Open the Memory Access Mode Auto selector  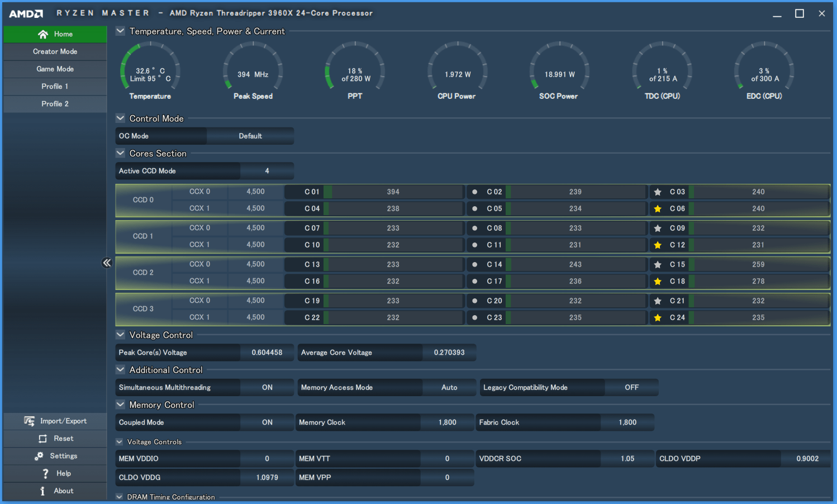(x=449, y=387)
